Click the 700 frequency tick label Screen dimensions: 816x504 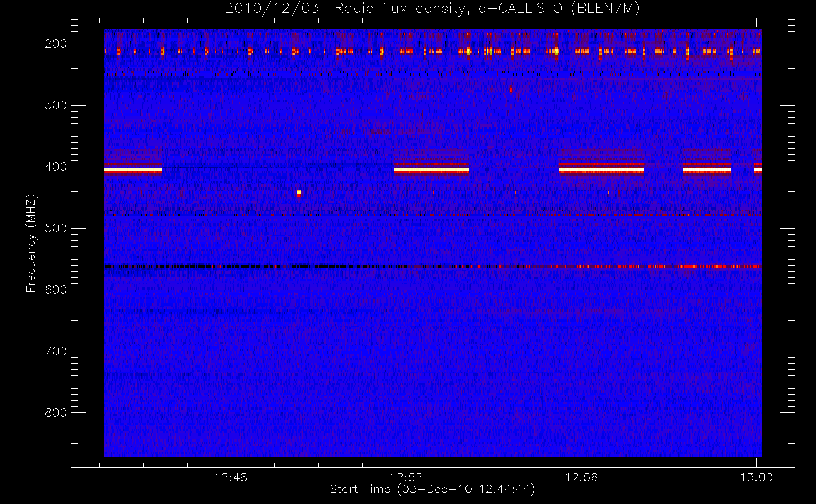click(56, 351)
